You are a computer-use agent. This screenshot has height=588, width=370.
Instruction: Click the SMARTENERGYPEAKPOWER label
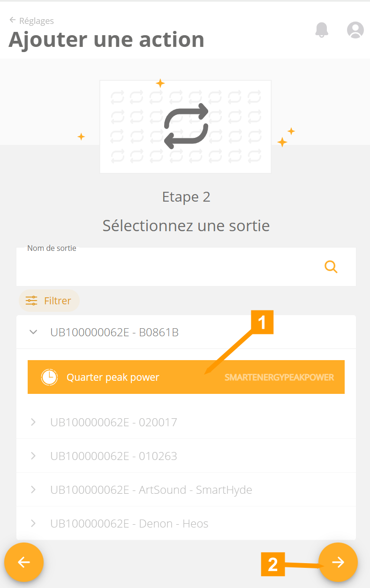tap(279, 377)
